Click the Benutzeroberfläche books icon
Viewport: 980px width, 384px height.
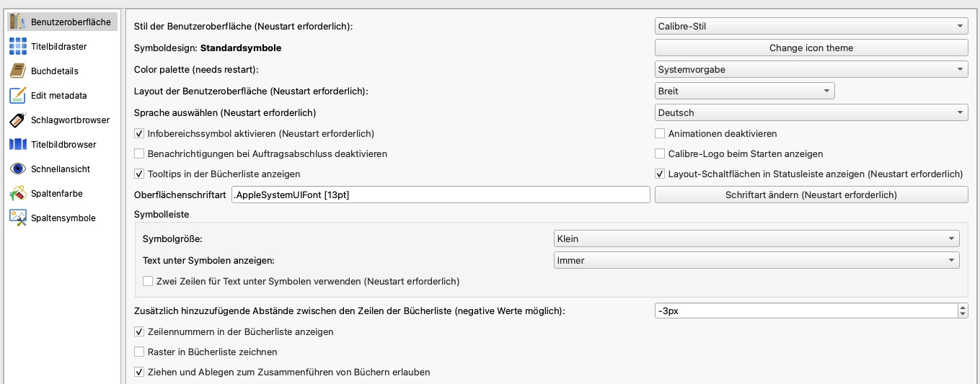click(x=18, y=22)
